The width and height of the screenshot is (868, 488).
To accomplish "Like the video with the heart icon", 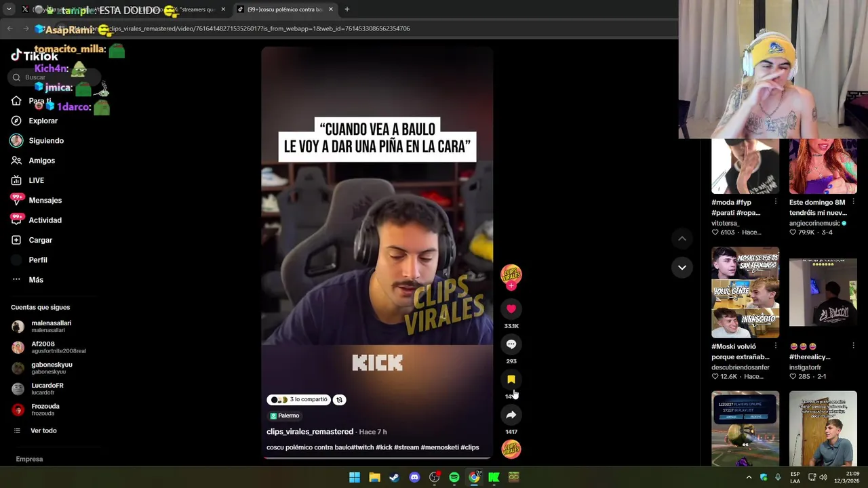I will pyautogui.click(x=511, y=309).
